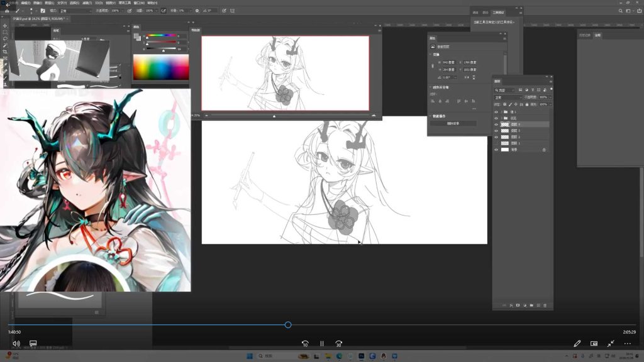Open the 编辑 menu

tap(25, 3)
